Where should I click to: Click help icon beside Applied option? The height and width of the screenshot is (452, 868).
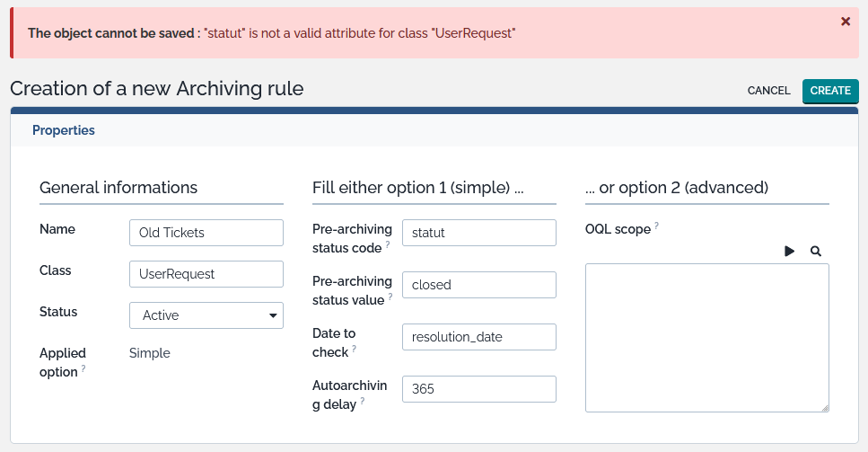tap(83, 368)
